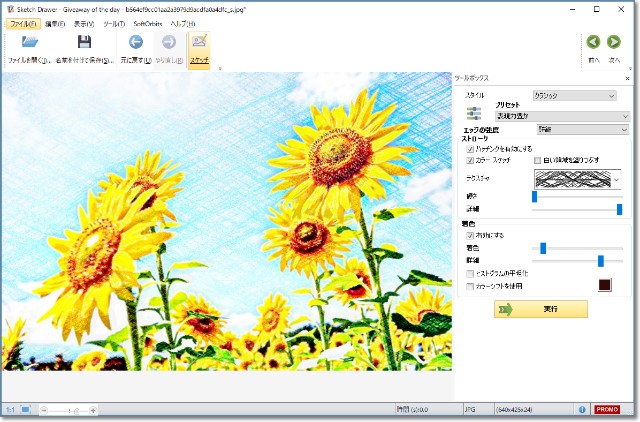Enable the histogram equalization checkbox

(471, 273)
